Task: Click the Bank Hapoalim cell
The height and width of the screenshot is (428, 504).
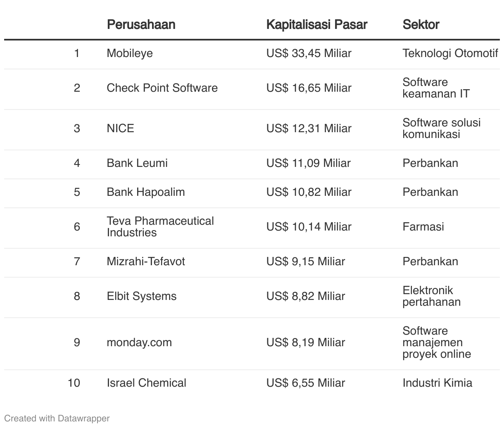Action: [x=145, y=192]
